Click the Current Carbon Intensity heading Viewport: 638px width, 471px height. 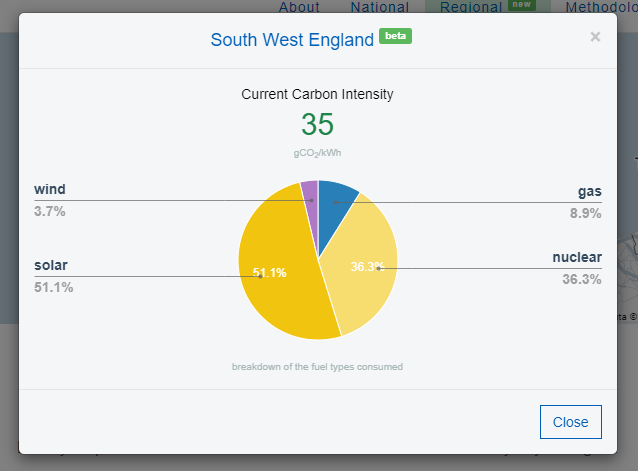(x=317, y=94)
